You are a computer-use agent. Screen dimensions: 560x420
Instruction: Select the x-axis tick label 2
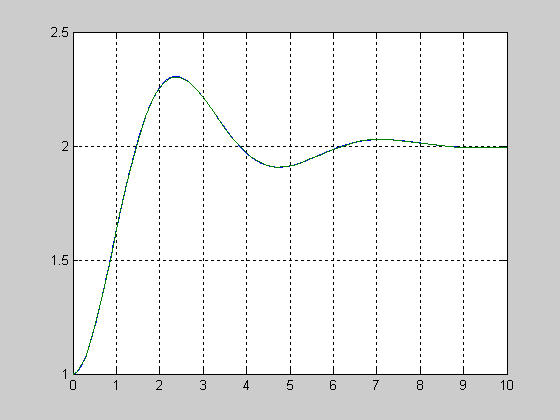click(x=159, y=385)
